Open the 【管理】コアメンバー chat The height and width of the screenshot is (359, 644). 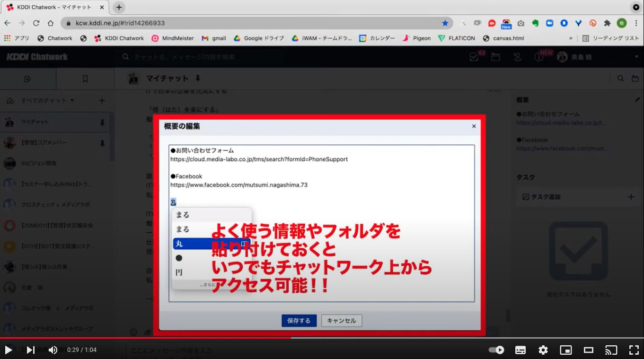[x=55, y=142]
